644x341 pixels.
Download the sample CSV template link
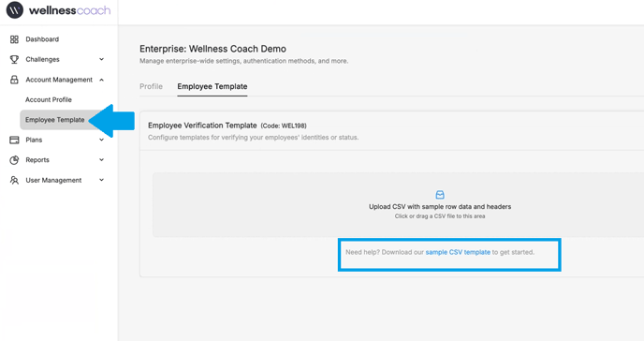coord(458,252)
